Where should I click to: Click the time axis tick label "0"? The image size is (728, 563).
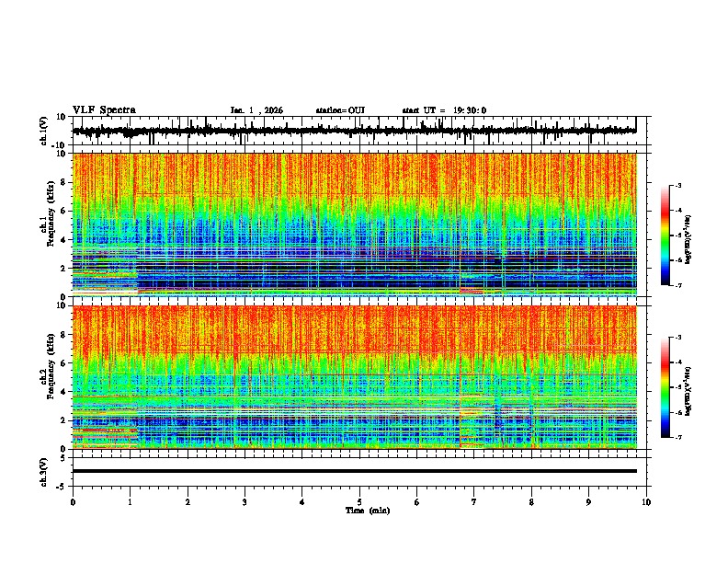point(73,502)
